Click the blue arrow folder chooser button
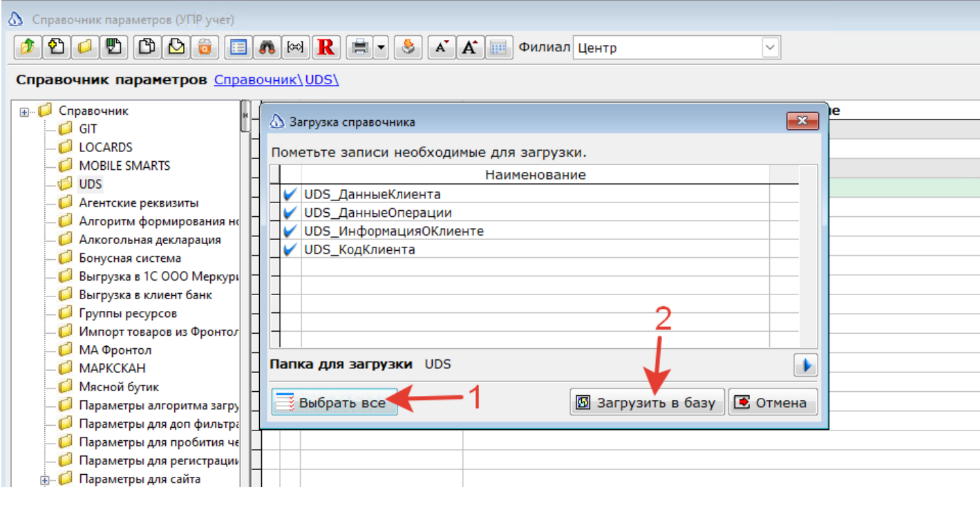The image size is (980, 510). [806, 365]
